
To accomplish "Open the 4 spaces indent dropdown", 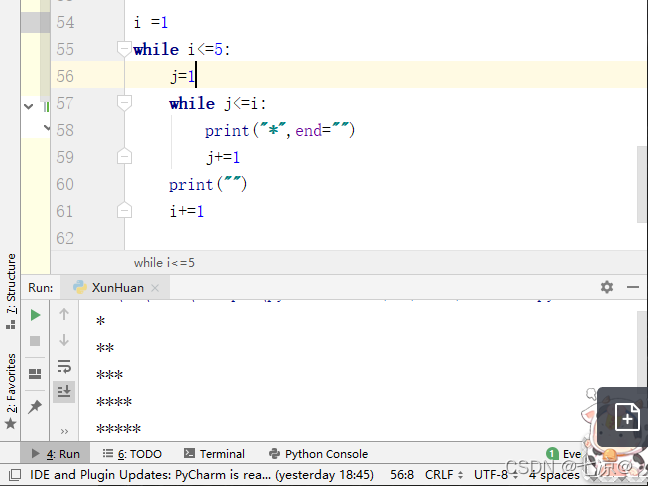I will 554,475.
